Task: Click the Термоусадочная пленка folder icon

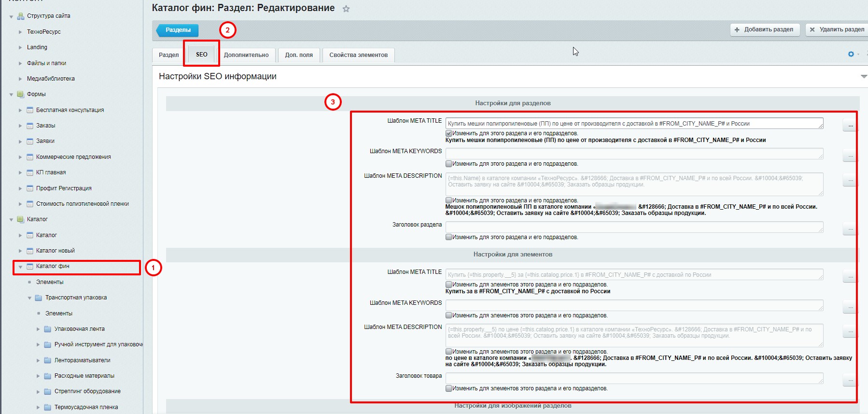Action: pyautogui.click(x=48, y=407)
